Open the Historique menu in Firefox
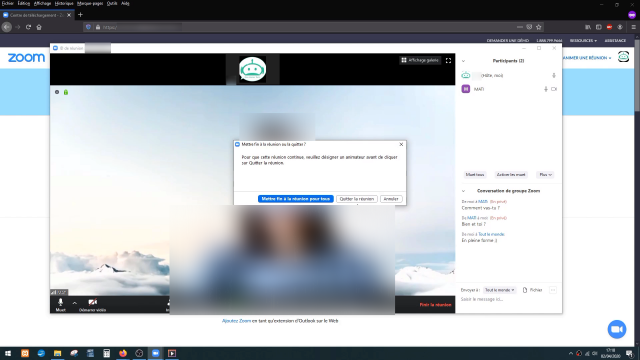640x360 pixels. [64, 3]
